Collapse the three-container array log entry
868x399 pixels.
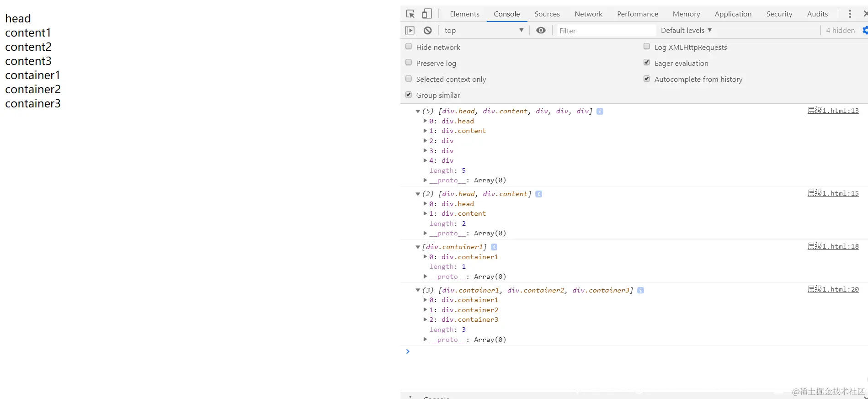418,290
